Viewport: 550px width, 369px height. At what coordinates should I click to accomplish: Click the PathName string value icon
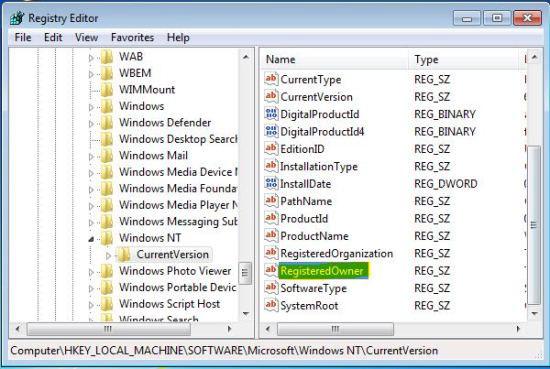point(271,201)
